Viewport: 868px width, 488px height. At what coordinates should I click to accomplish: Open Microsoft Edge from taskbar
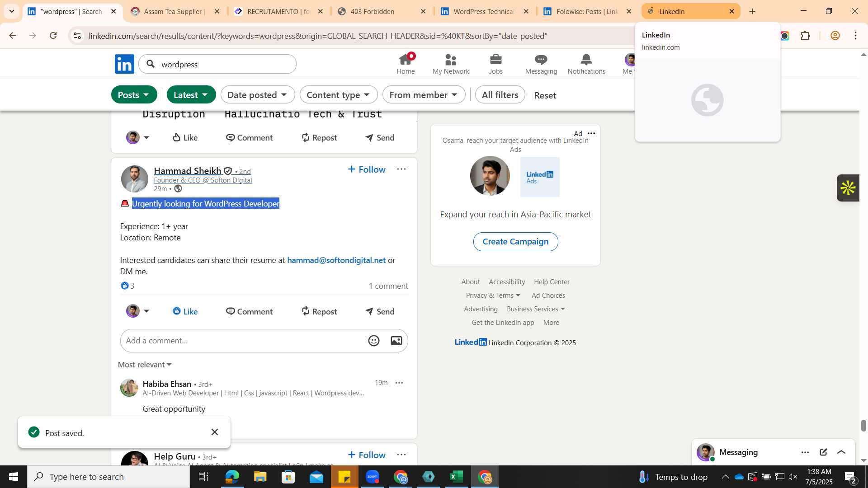pos(232,477)
